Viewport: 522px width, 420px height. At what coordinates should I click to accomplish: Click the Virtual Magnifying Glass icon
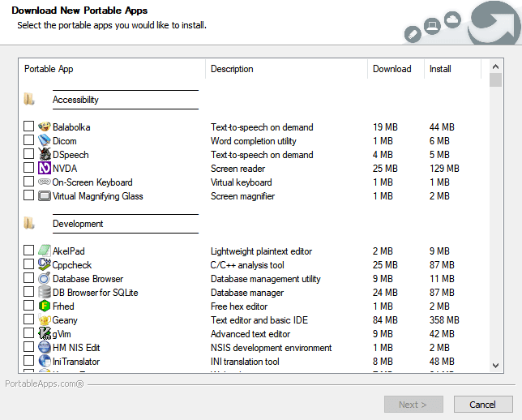45,196
